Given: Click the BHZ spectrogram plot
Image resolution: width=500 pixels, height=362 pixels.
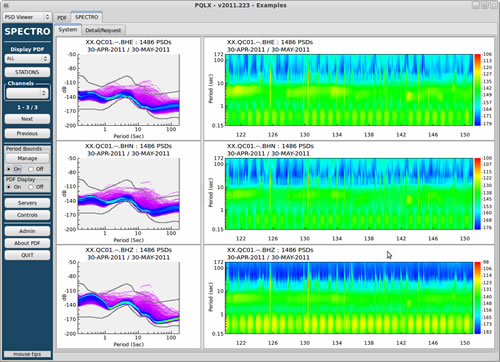Looking at the screenshot, I should click(349, 298).
